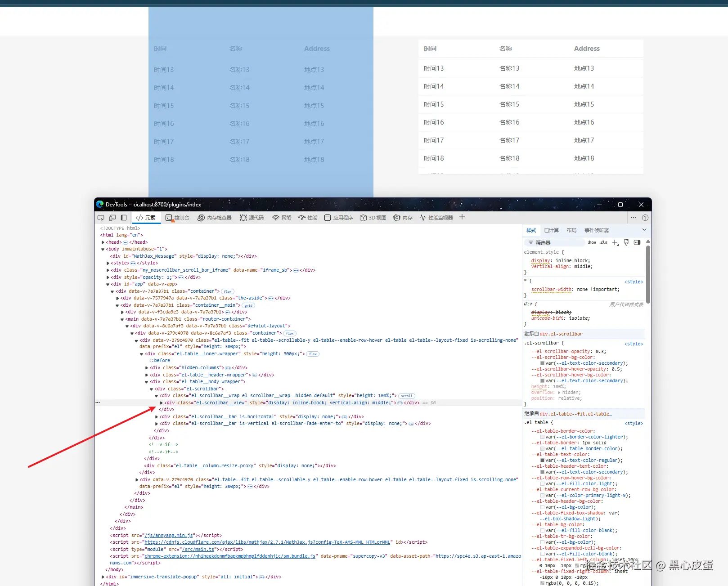Collapse the el-table__body-wrapper div node
The image size is (728, 586).
coord(147,382)
